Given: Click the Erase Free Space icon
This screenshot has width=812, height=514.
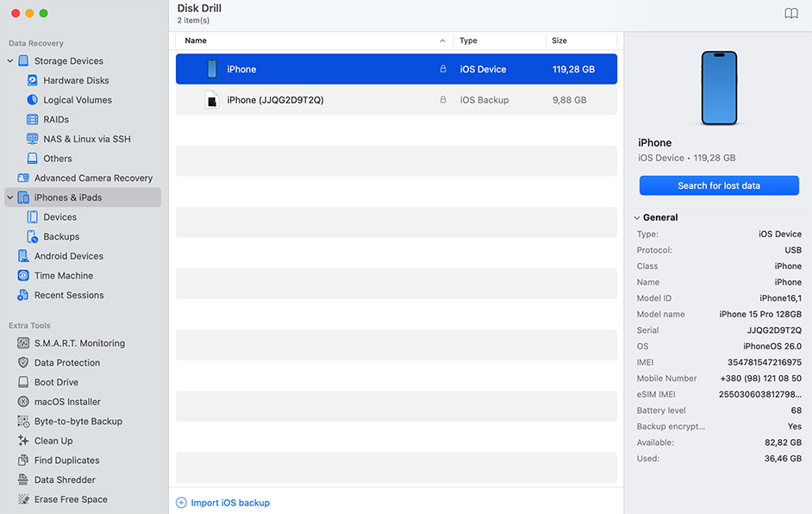Looking at the screenshot, I should click(23, 499).
